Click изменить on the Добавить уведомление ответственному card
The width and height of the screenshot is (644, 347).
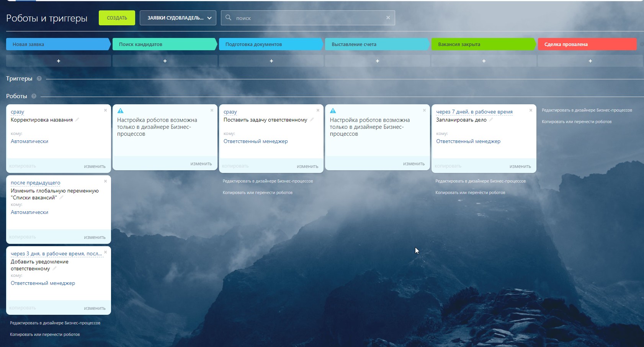pos(95,308)
